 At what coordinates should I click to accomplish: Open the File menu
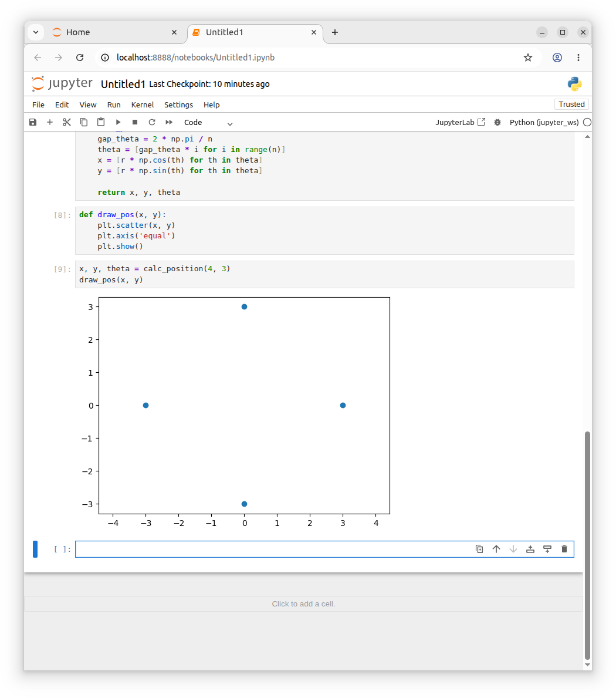tap(38, 104)
